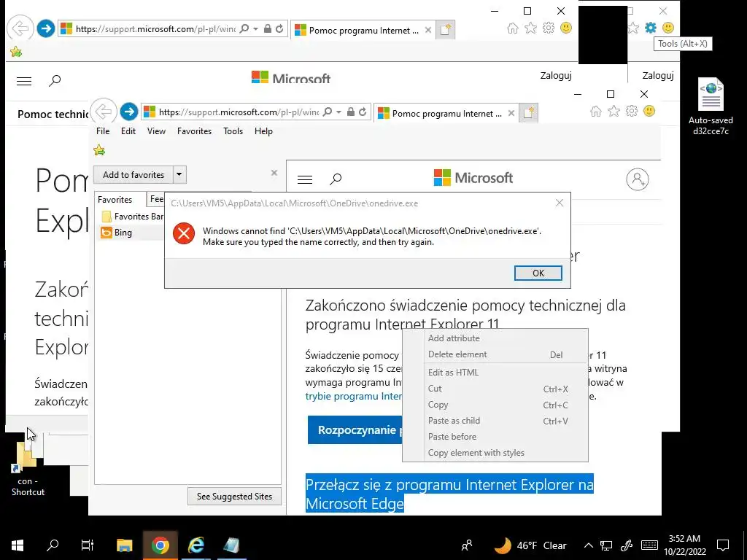Open the Add to favorites dropdown arrow
The width and height of the screenshot is (747, 560).
[x=179, y=175]
